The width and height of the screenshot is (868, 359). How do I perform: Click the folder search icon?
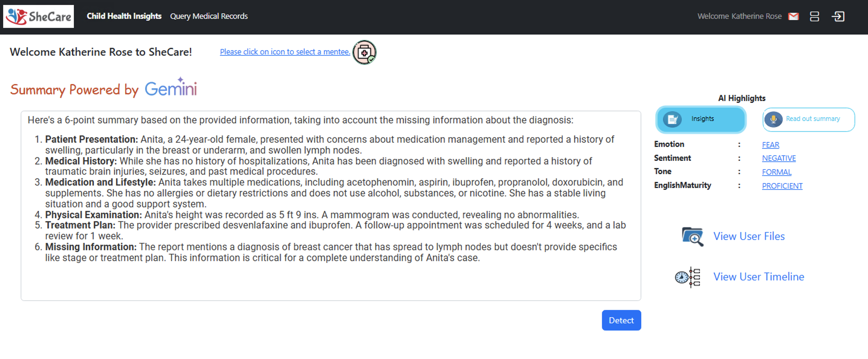pyautogui.click(x=692, y=236)
